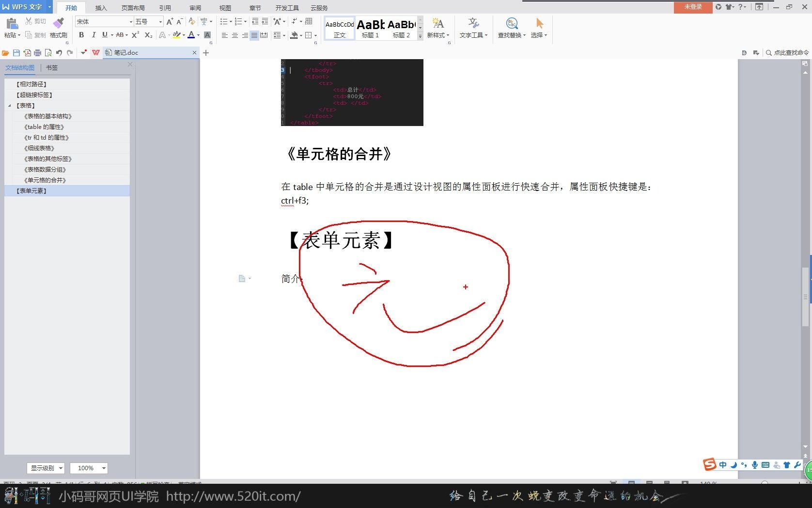Open the Select (选择) dropdown
This screenshot has width=812, height=508.
(539, 35)
